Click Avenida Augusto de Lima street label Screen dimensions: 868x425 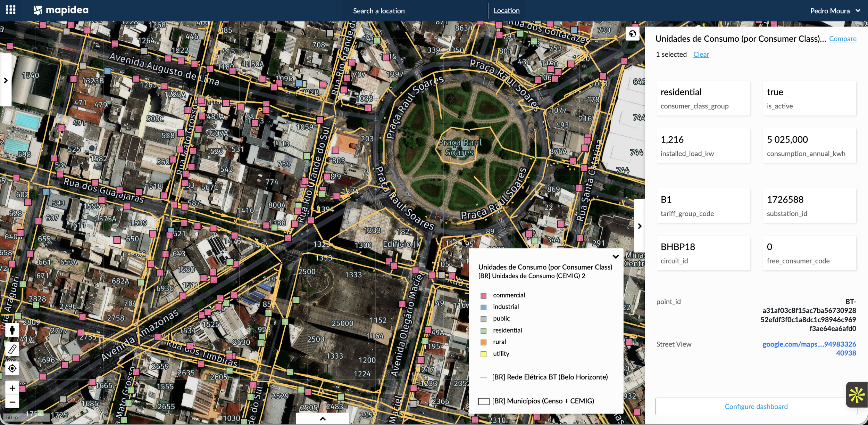(x=164, y=69)
